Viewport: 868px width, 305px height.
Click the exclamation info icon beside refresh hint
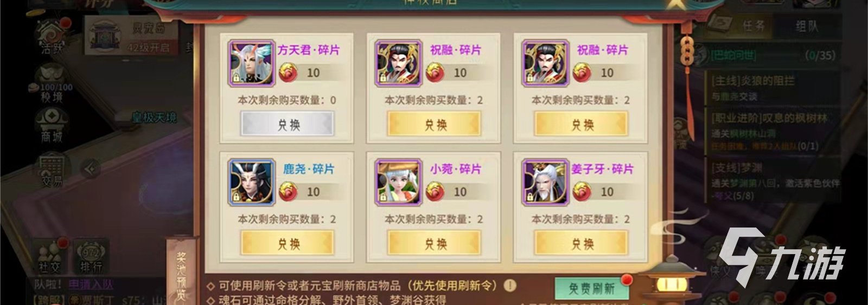[509, 285]
